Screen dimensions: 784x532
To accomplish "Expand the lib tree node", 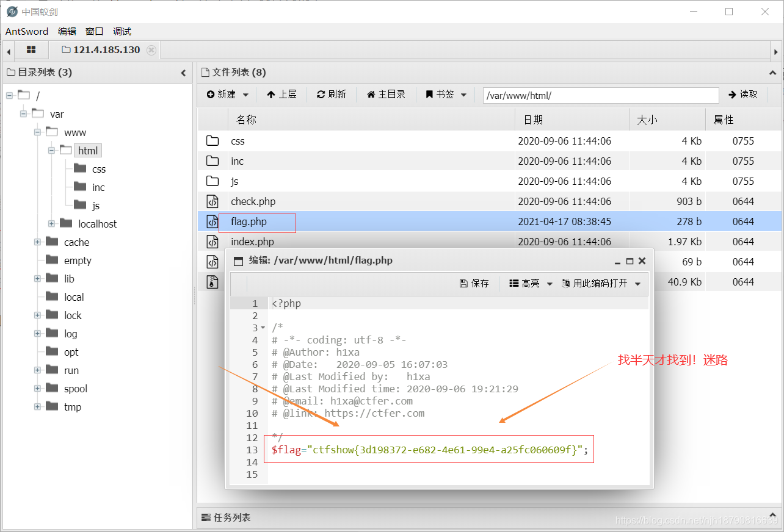I will [37, 279].
